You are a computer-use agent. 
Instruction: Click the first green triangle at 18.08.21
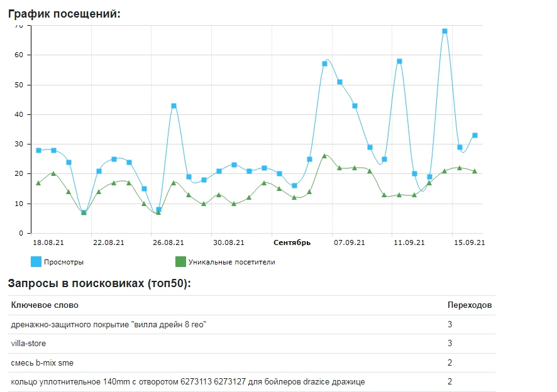point(38,183)
